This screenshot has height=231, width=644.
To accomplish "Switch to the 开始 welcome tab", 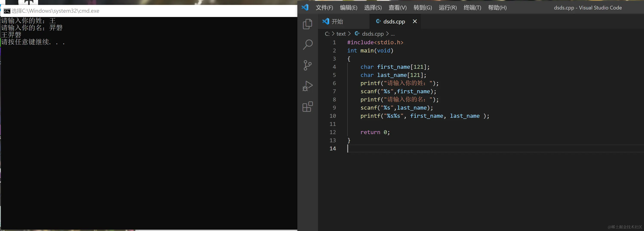I will (344, 21).
